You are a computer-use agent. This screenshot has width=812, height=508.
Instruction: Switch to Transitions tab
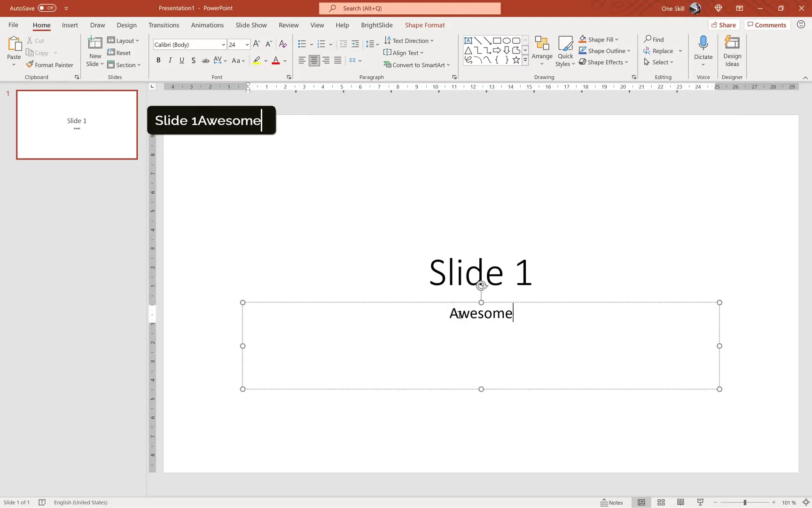[x=164, y=25]
